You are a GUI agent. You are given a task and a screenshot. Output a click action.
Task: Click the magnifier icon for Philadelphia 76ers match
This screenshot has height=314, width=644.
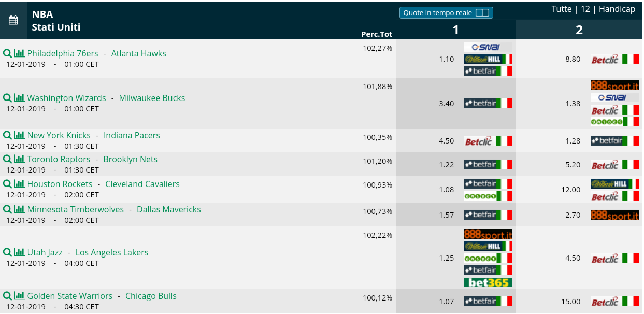pos(7,53)
